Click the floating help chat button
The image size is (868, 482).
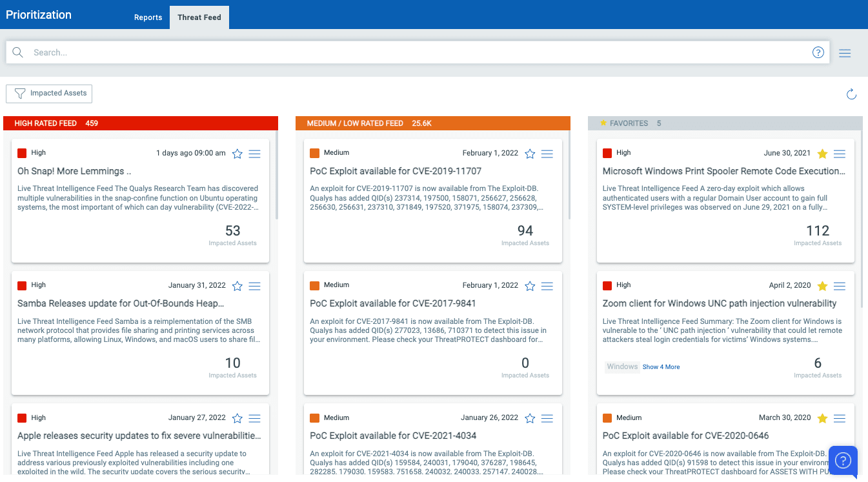coord(843,461)
